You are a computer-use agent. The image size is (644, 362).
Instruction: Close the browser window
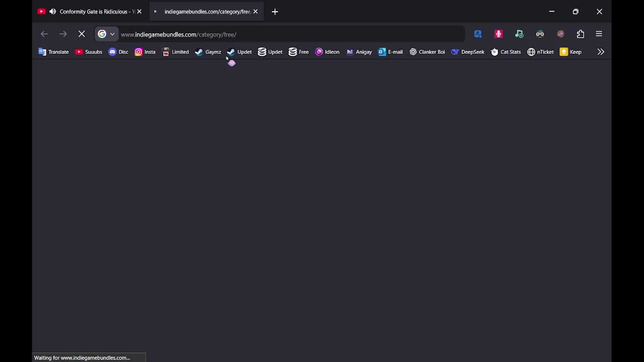pos(599,12)
